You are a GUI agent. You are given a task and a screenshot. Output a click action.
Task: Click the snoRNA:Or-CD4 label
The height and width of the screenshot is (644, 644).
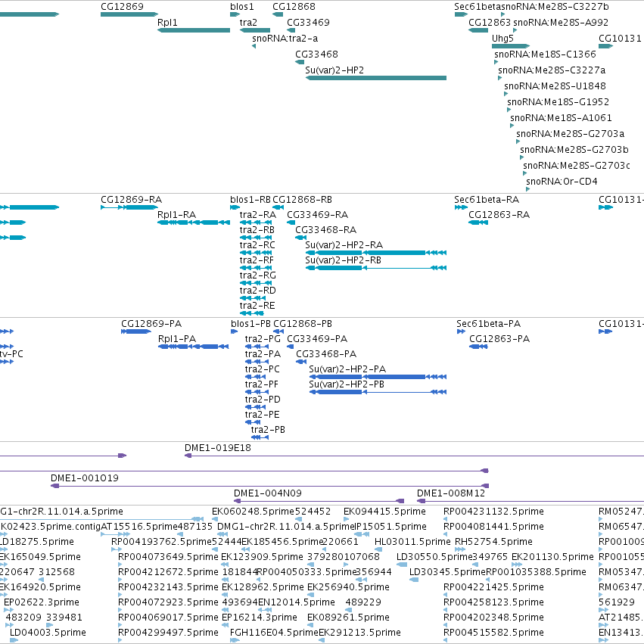[562, 182]
